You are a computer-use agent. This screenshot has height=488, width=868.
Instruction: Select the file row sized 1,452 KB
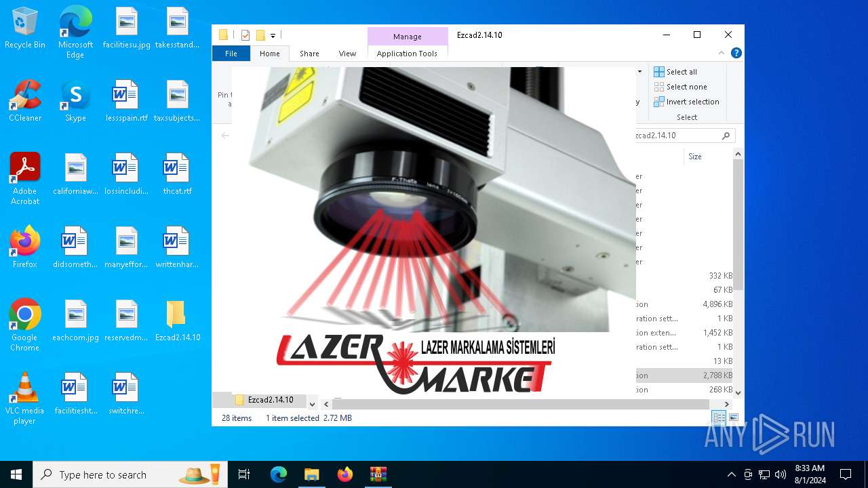point(685,333)
